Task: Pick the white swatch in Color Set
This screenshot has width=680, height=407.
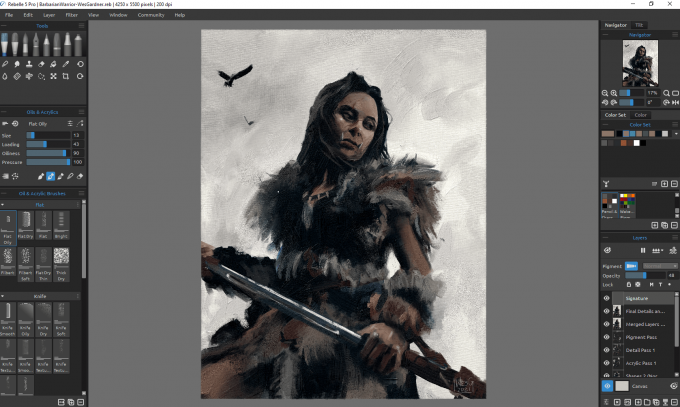Action: (636, 143)
